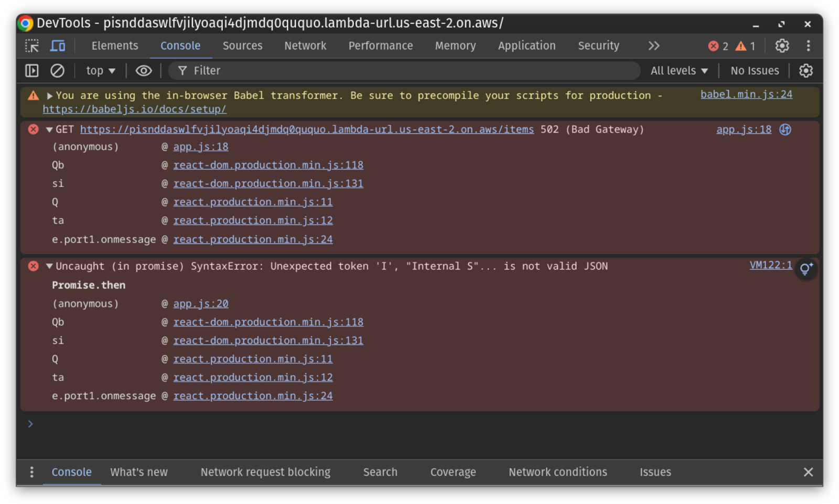Image resolution: width=839 pixels, height=504 pixels.
Task: Open react.production.min.js:24 in first stack trace
Action: tap(253, 239)
